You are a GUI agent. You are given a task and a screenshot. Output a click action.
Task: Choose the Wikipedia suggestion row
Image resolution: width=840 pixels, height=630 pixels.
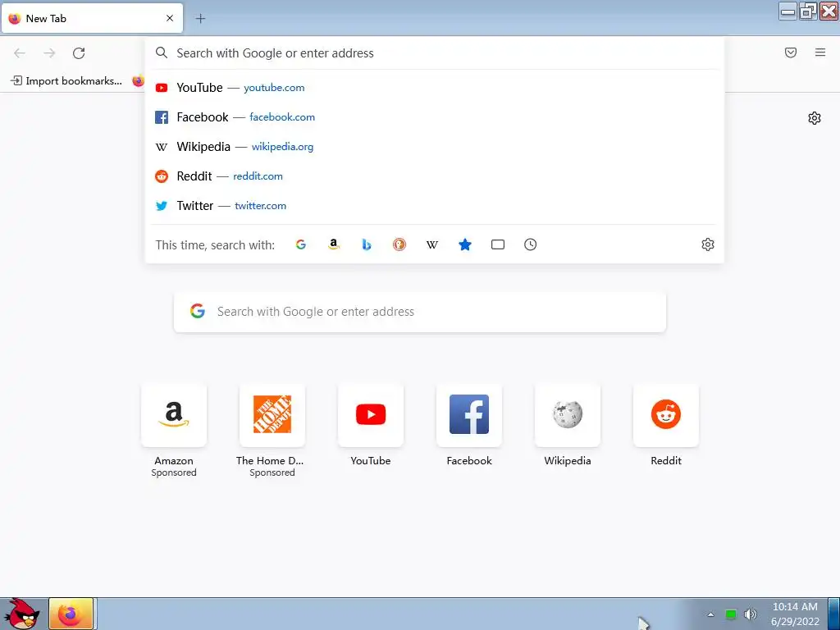[435, 147]
